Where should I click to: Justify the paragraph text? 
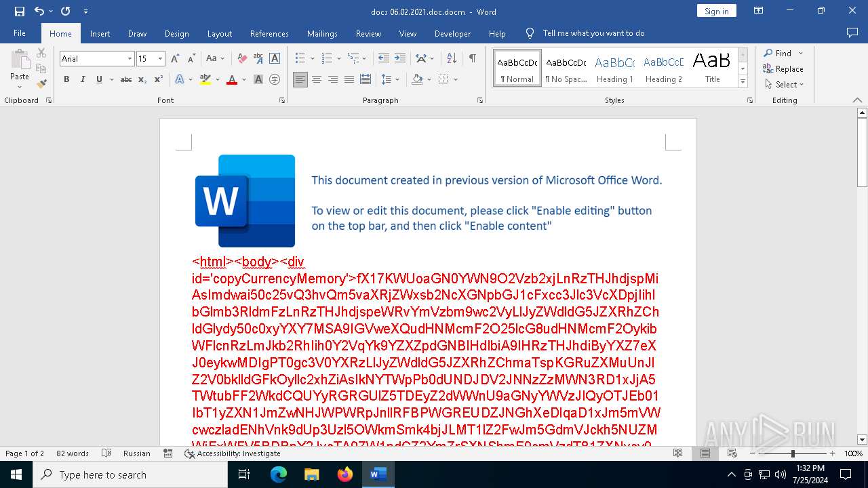tap(349, 79)
